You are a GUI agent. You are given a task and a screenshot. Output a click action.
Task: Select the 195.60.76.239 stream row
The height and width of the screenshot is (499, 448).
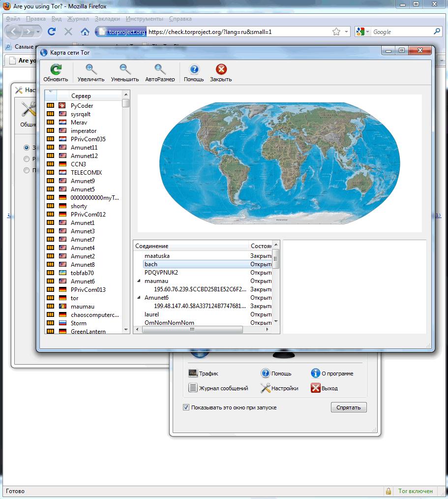(203, 289)
